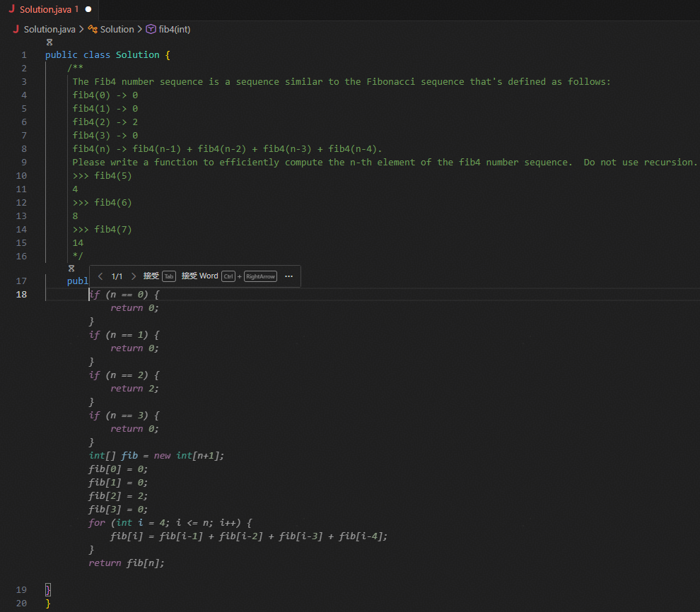The image size is (700, 612).
Task: Click the 1/1 suggestion counter
Action: pyautogui.click(x=117, y=276)
